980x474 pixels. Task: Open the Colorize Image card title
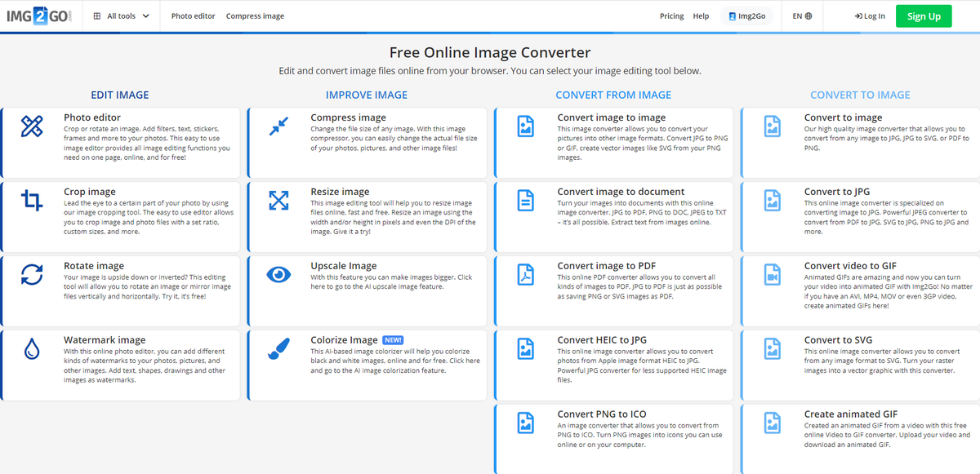tap(344, 340)
